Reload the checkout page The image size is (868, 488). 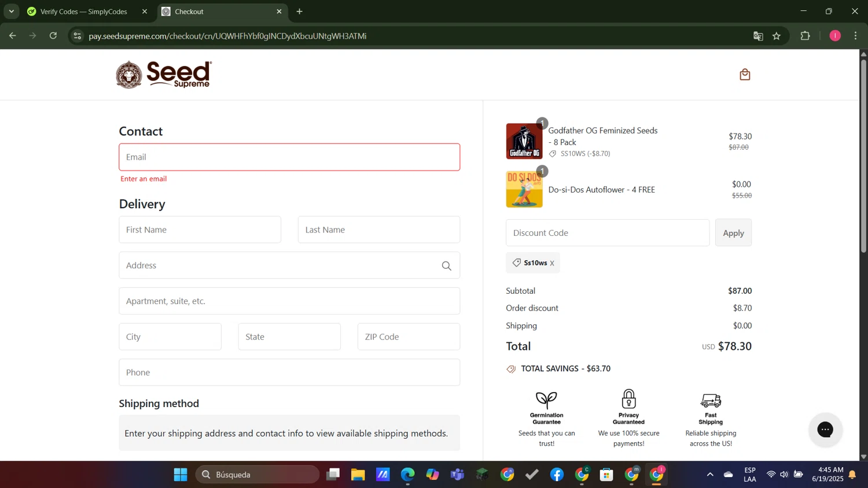[53, 36]
